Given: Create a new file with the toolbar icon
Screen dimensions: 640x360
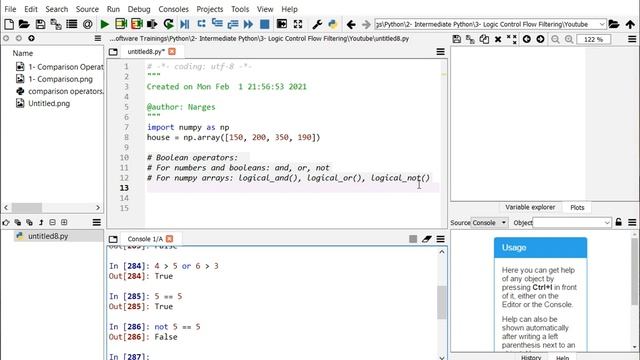Looking at the screenshot, I should pyautogui.click(x=9, y=24).
